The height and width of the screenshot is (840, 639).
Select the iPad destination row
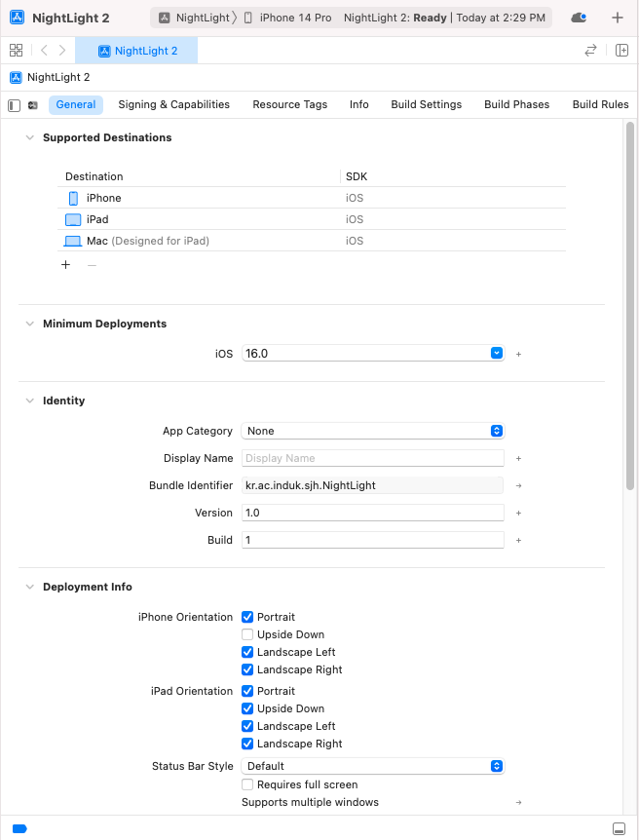311,219
